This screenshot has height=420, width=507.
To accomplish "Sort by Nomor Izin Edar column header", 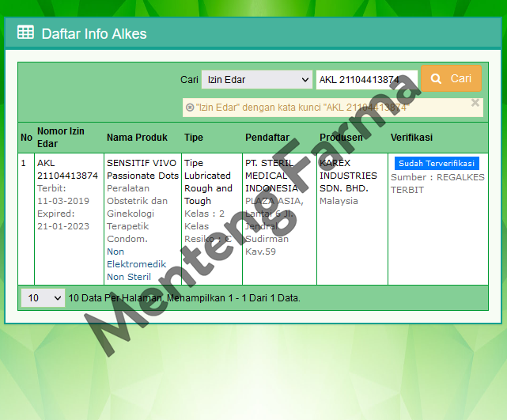I will [x=60, y=137].
